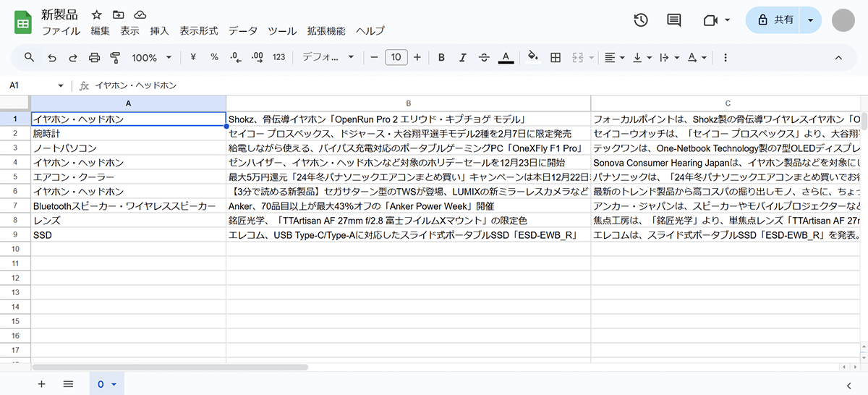Toggle italic formatting
This screenshot has width=868, height=395.
click(463, 57)
